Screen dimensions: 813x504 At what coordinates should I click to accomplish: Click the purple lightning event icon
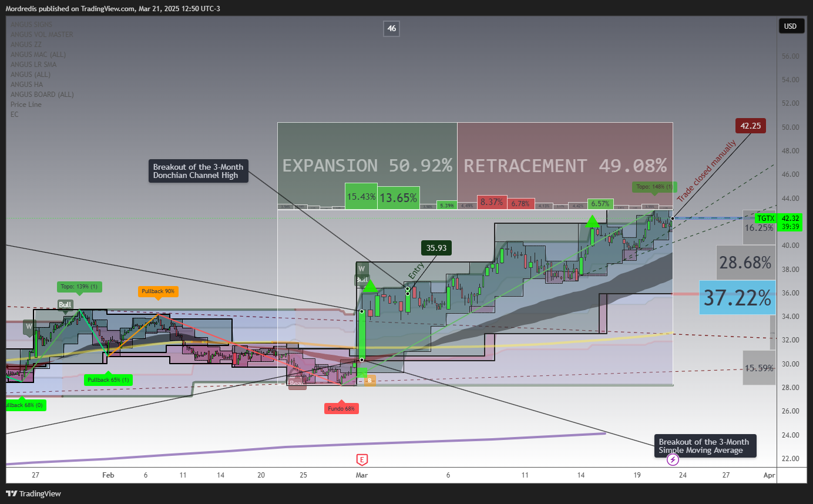(674, 459)
